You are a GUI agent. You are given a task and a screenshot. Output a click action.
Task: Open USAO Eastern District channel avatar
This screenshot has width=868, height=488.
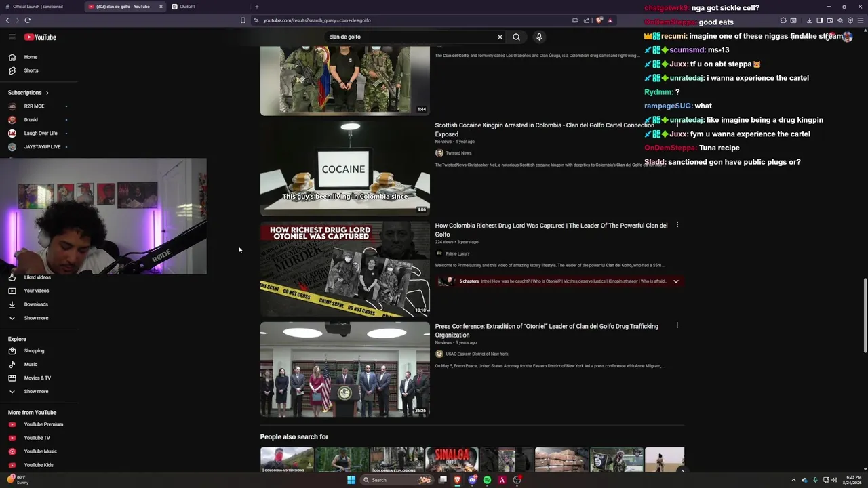coord(439,354)
